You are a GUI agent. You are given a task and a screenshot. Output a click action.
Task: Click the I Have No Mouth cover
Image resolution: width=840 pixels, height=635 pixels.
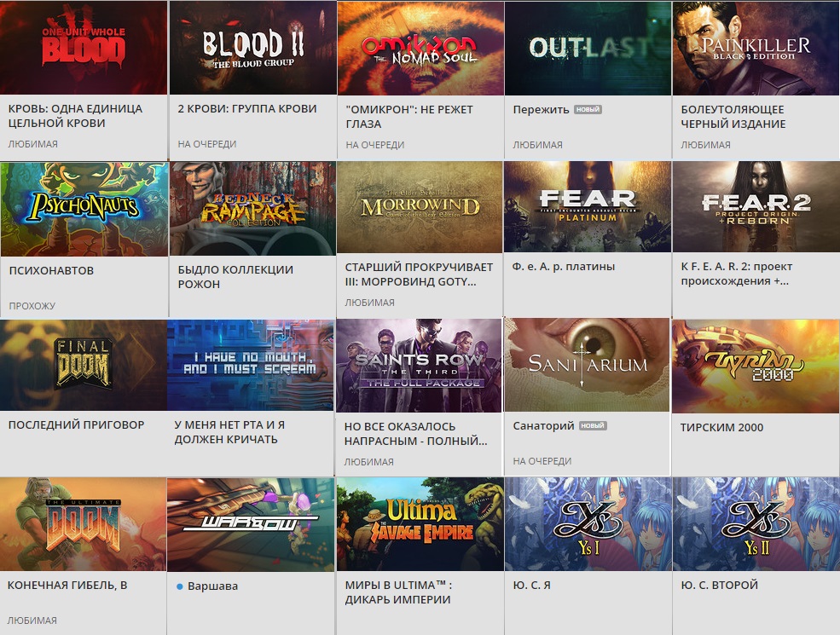(250, 366)
